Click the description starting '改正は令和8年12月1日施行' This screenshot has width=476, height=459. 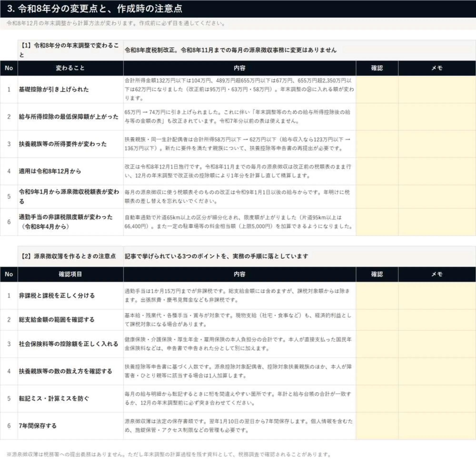click(239, 171)
